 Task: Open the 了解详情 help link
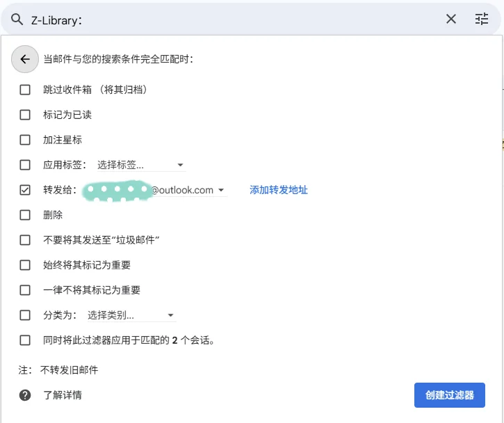(63, 395)
